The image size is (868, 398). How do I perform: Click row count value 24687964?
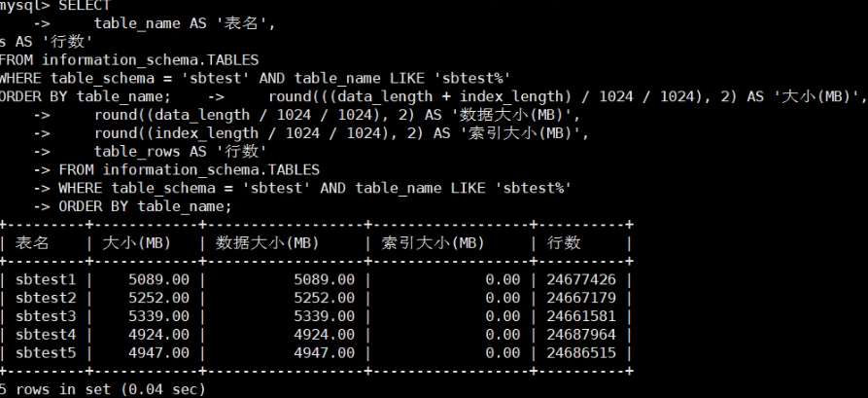click(x=582, y=334)
